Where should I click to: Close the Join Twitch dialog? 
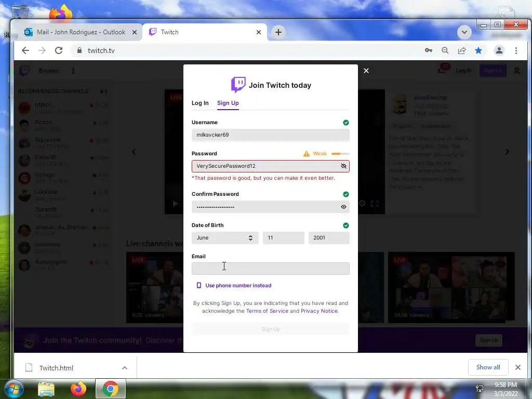click(x=366, y=71)
